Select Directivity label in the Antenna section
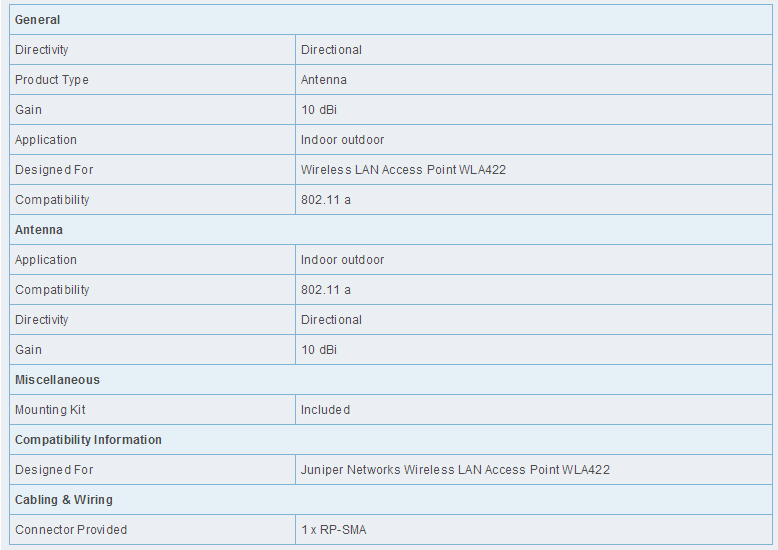Viewport: 778px width, 550px height. tap(42, 320)
